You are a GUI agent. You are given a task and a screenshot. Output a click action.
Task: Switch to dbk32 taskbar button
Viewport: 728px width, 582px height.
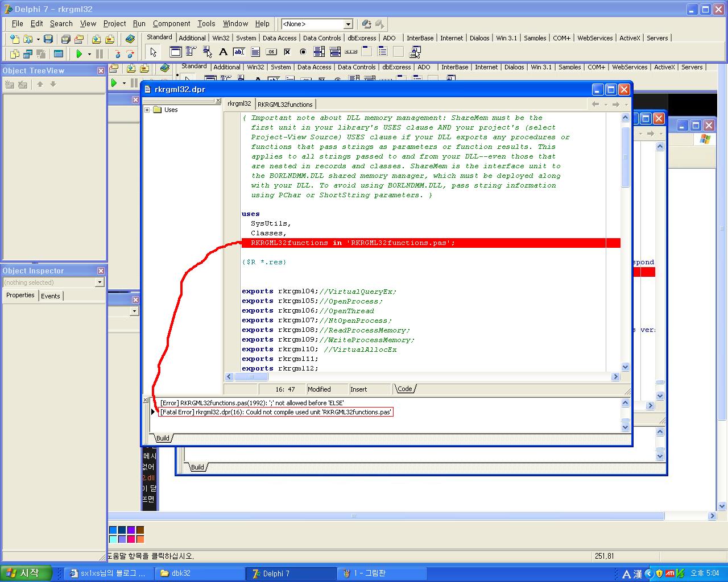(x=200, y=573)
